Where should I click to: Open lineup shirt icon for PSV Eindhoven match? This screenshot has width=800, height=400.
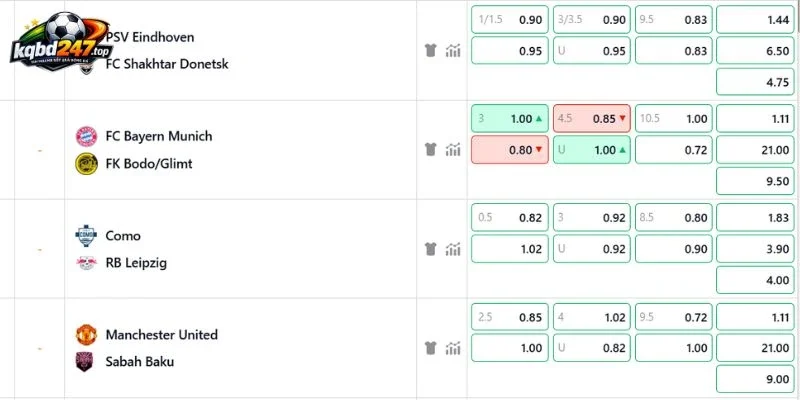(431, 51)
